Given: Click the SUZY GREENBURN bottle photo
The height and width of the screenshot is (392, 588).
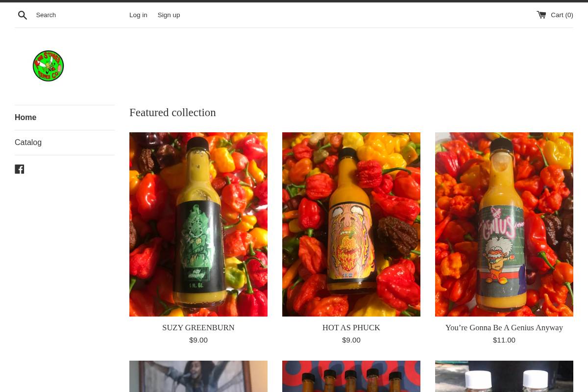Looking at the screenshot, I should pyautogui.click(x=198, y=224).
